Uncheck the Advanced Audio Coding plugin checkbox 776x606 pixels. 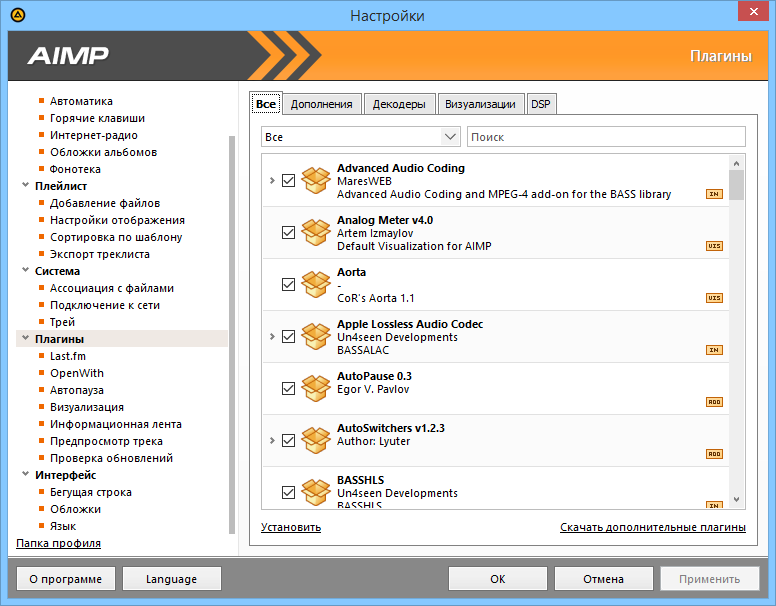289,181
